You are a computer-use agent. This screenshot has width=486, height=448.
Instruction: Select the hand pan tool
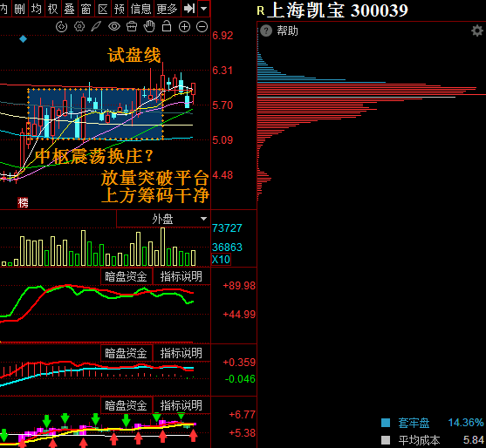point(149,27)
